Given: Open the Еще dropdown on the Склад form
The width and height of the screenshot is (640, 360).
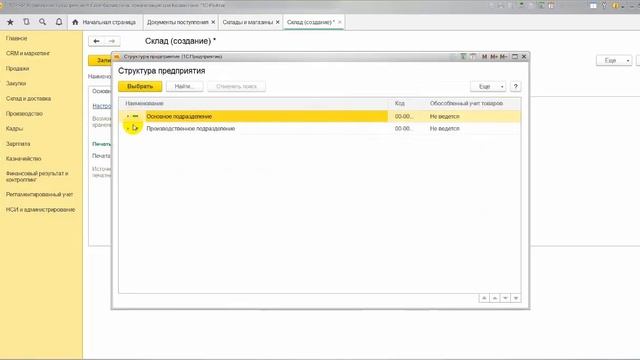Looking at the screenshot, I should point(614,60).
